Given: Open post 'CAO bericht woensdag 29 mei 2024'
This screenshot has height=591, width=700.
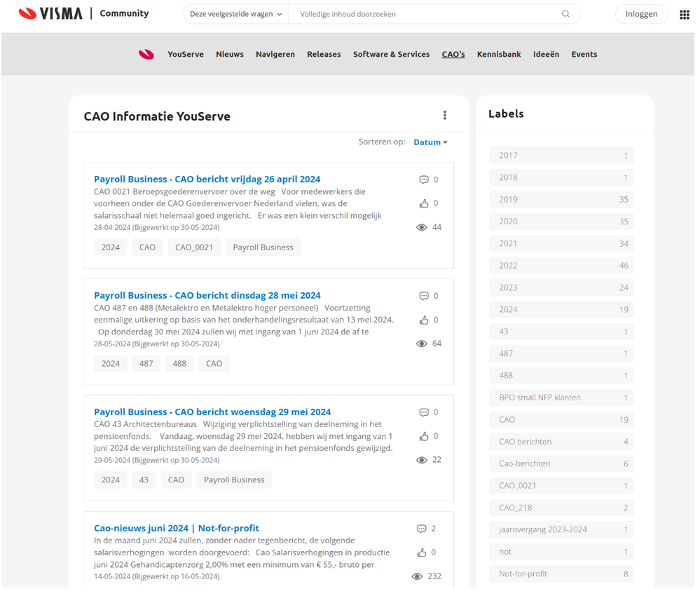Looking at the screenshot, I should pyautogui.click(x=212, y=412).
